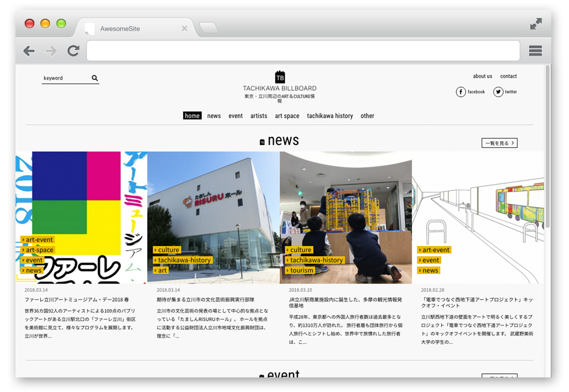This screenshot has height=392, width=569.
Task: Open the about us link
Action: pos(482,76)
